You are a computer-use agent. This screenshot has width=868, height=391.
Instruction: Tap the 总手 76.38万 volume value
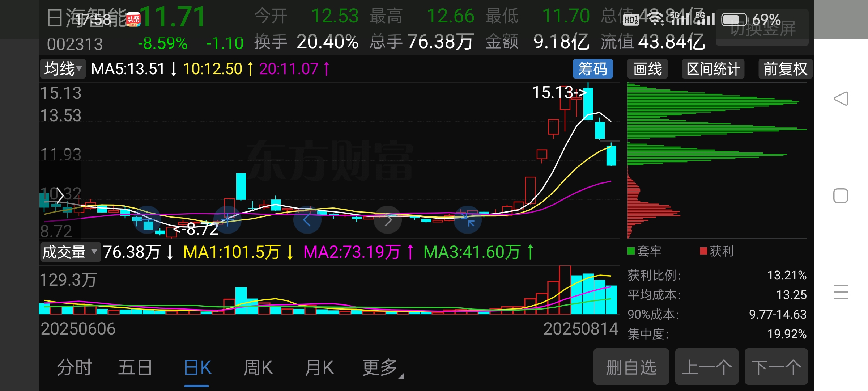tap(440, 42)
